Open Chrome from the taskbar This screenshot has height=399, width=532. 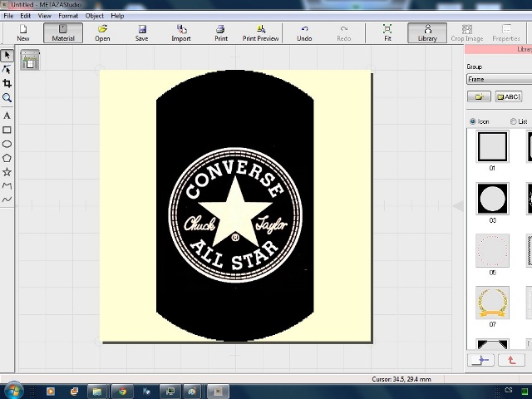point(122,392)
